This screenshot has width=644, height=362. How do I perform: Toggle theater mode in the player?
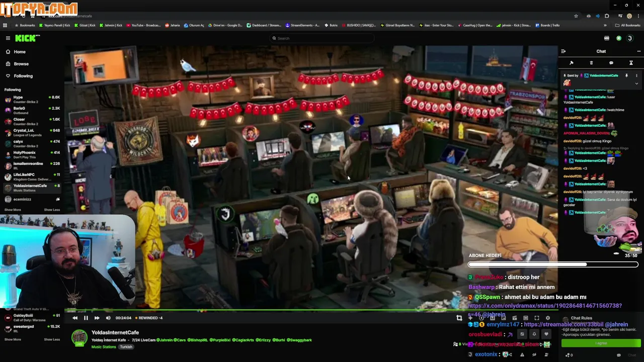point(525,318)
